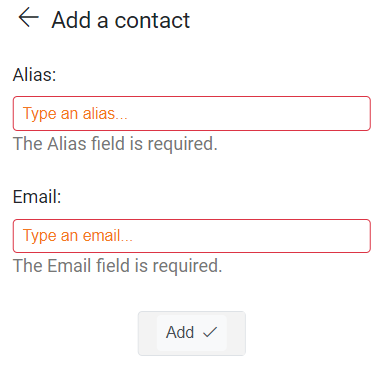This screenshot has height=367, width=381.
Task: Go back using the left arrow icon
Action: tap(28, 17)
